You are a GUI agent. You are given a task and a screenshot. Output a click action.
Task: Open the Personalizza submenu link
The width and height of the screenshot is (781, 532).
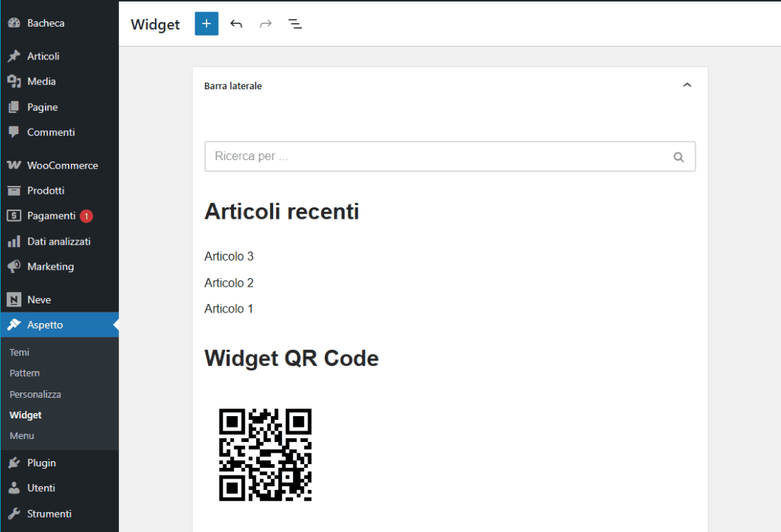(34, 394)
